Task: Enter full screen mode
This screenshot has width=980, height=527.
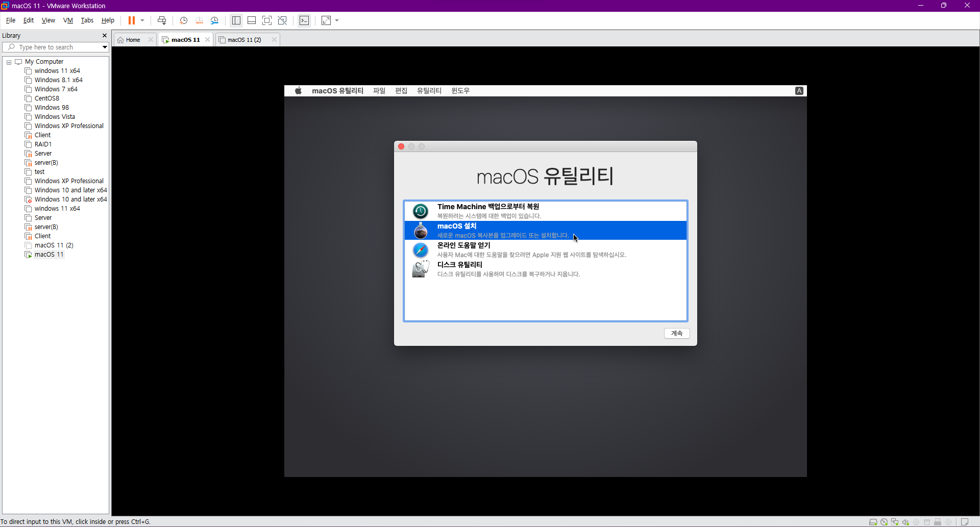Action: tap(267, 20)
